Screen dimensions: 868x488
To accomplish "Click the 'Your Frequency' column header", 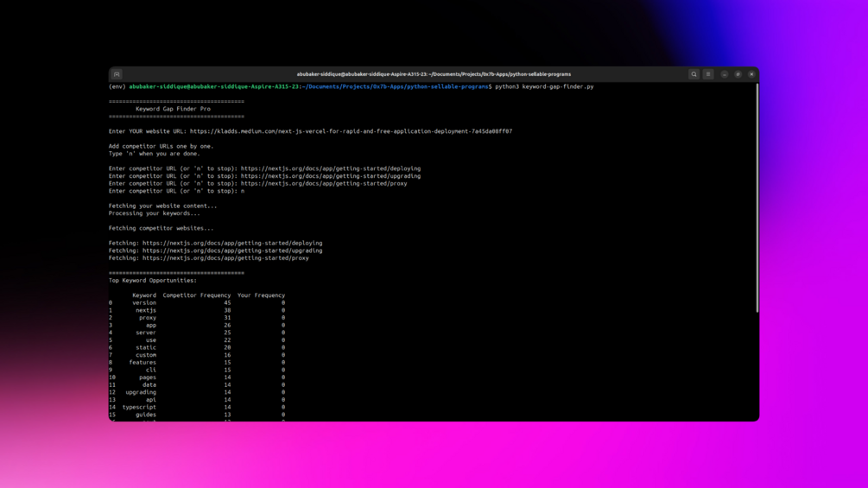I will (x=262, y=295).
